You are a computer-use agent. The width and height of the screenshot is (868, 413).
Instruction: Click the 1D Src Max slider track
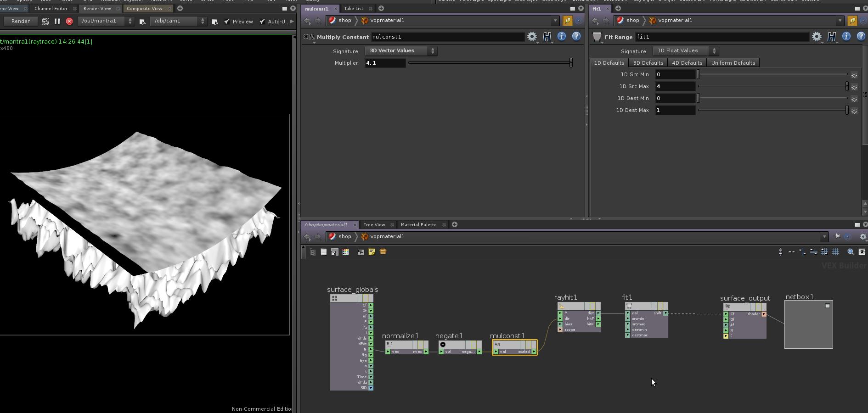(772, 86)
